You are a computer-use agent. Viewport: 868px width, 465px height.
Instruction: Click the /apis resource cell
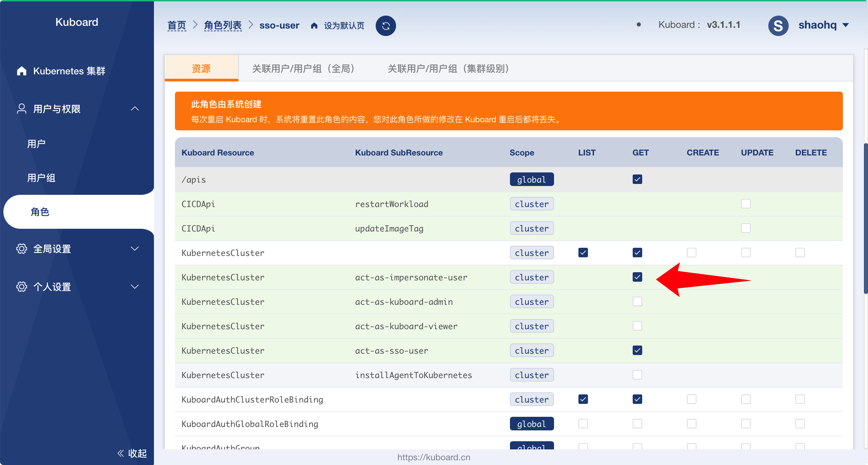pyautogui.click(x=194, y=180)
